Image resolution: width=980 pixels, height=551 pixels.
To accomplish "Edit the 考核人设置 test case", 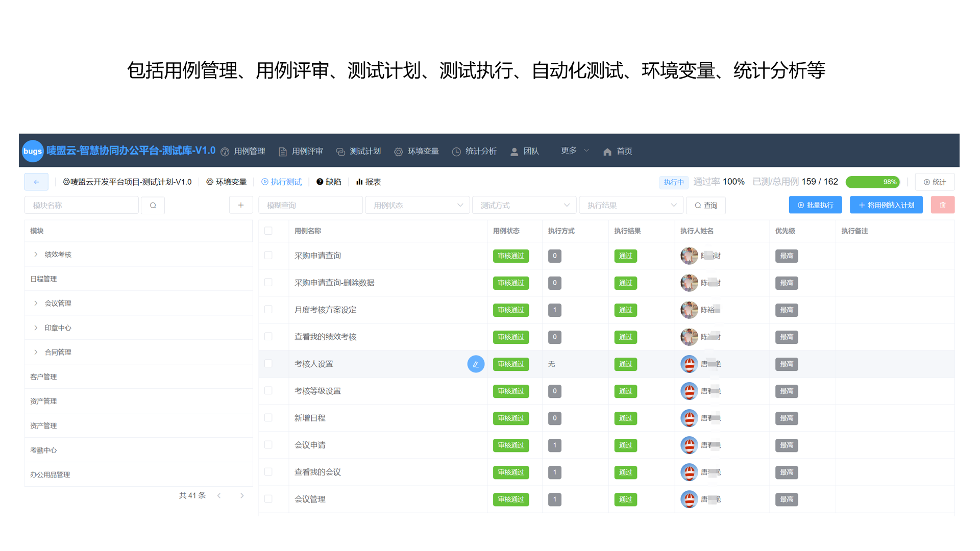I will tap(476, 364).
